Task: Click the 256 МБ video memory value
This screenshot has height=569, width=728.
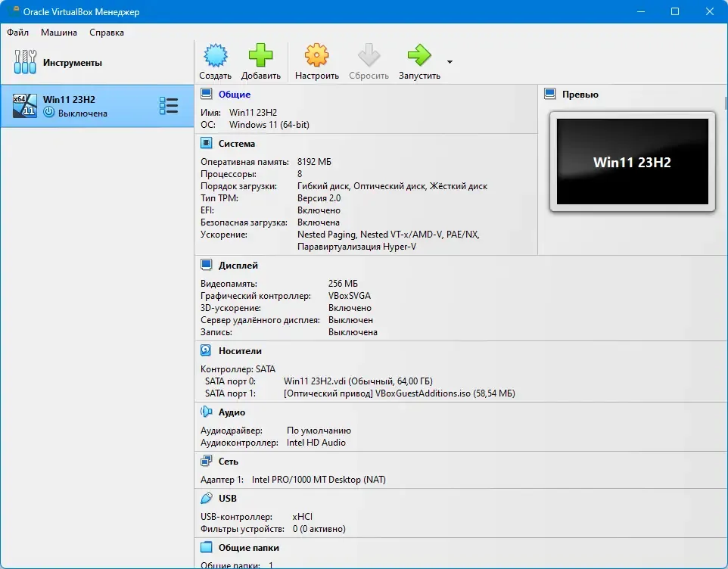Action: (343, 283)
